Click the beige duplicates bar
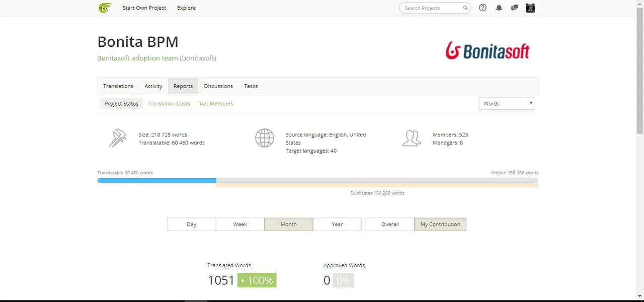Viewport: 644px width, 302px height. click(377, 185)
